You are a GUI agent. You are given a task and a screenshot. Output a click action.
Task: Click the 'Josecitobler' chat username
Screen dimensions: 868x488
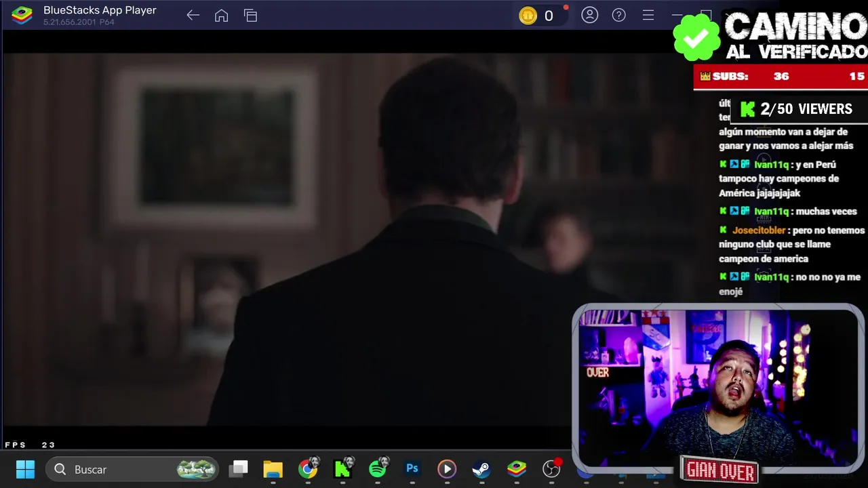coord(759,230)
